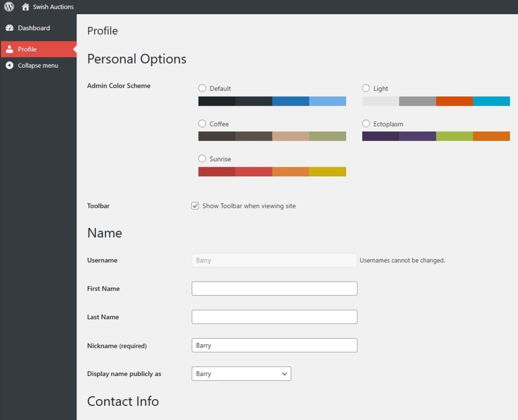Click the Collapse menu arrow icon
Image resolution: width=518 pixels, height=420 pixels.
tap(9, 66)
